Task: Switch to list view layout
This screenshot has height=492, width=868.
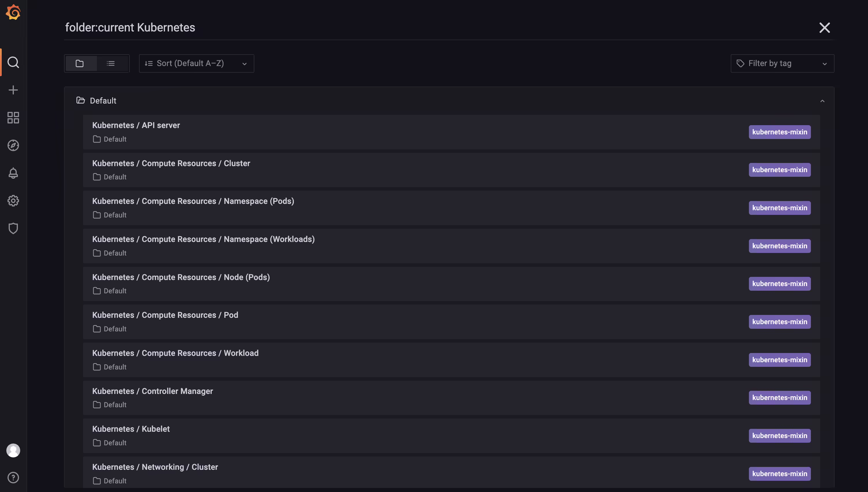Action: point(111,63)
